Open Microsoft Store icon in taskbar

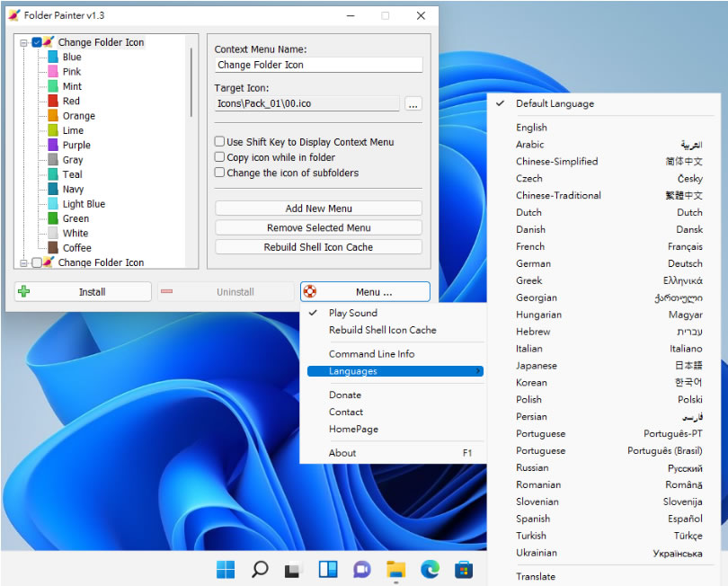(464, 570)
